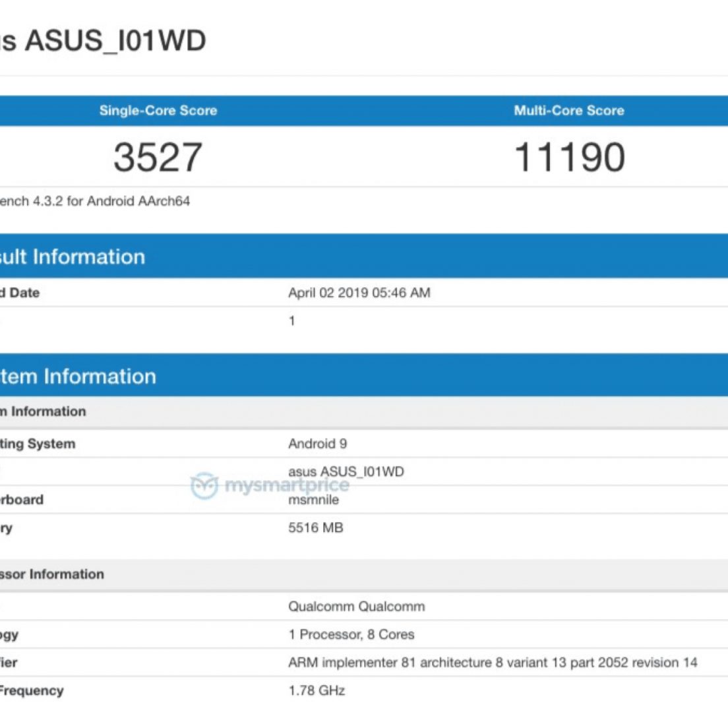Select the Multi-Core Score header
The width and height of the screenshot is (728, 728).
569,111
